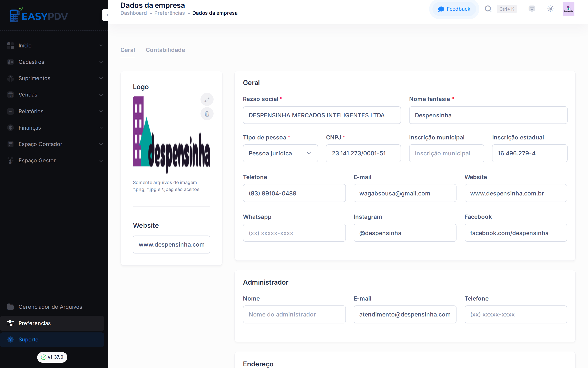Focus the Inscrição estadual field
Image resolution: width=588 pixels, height=368 pixels.
click(530, 153)
